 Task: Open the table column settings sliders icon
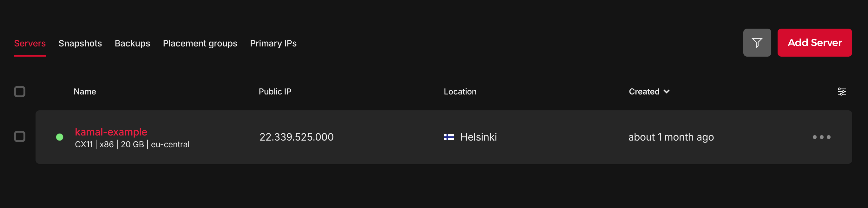click(841, 92)
